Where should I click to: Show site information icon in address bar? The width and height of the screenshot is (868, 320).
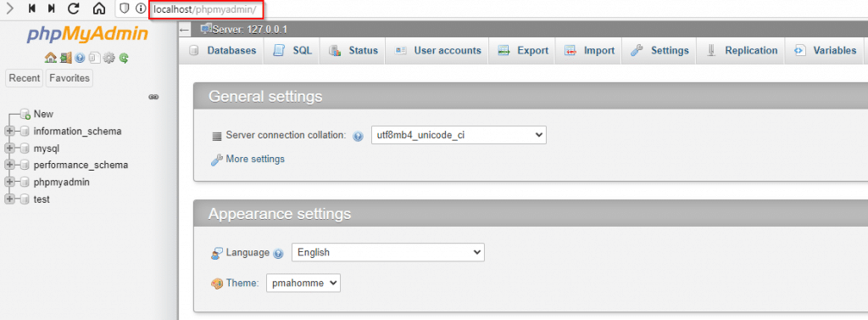[141, 8]
